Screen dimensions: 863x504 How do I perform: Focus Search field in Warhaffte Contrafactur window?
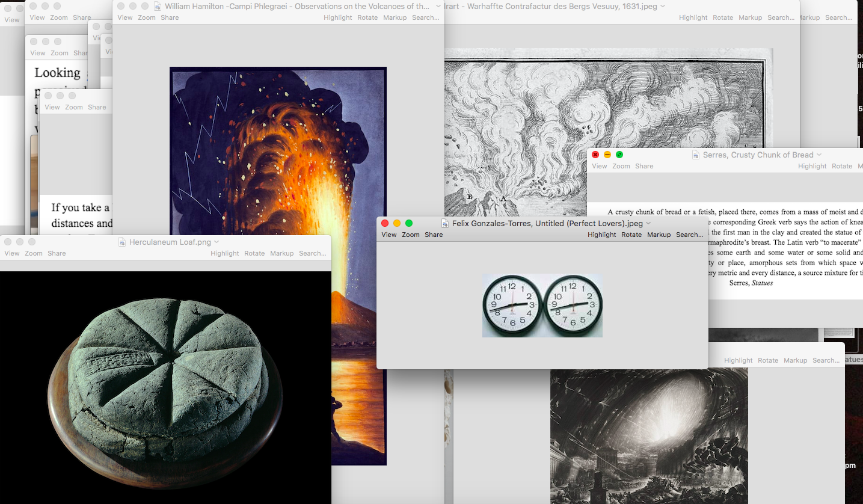(x=781, y=17)
